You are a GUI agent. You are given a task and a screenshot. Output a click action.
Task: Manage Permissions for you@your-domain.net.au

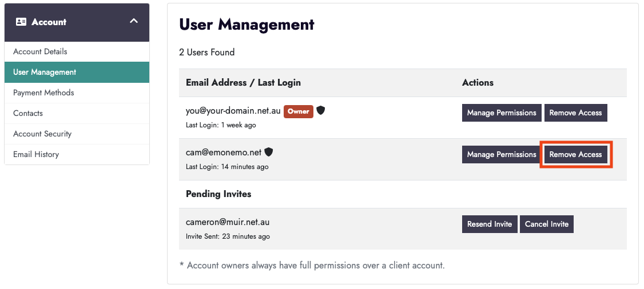tap(502, 113)
